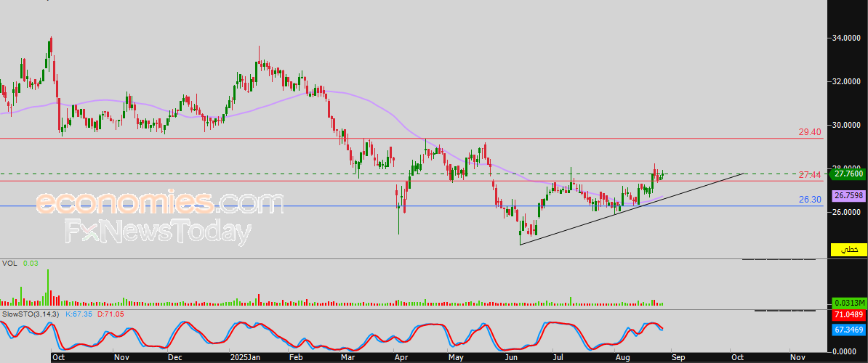Click the Feb label on the time axis
The width and height of the screenshot is (868, 363).
click(x=296, y=357)
